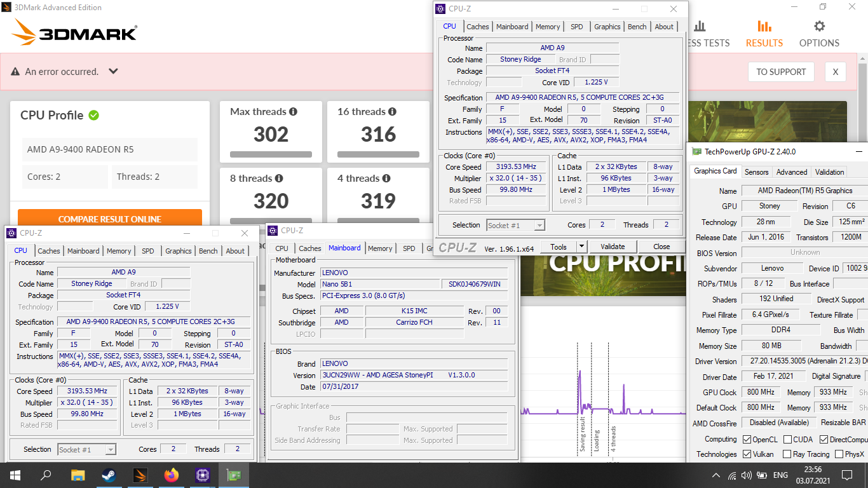Open File Explorer from the taskbar
The height and width of the screenshot is (488, 868).
[78, 475]
